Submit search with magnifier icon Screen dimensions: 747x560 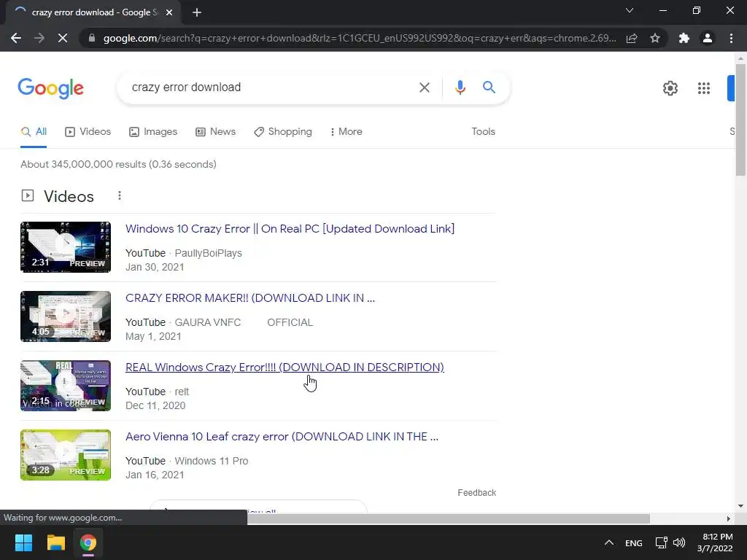pos(489,87)
